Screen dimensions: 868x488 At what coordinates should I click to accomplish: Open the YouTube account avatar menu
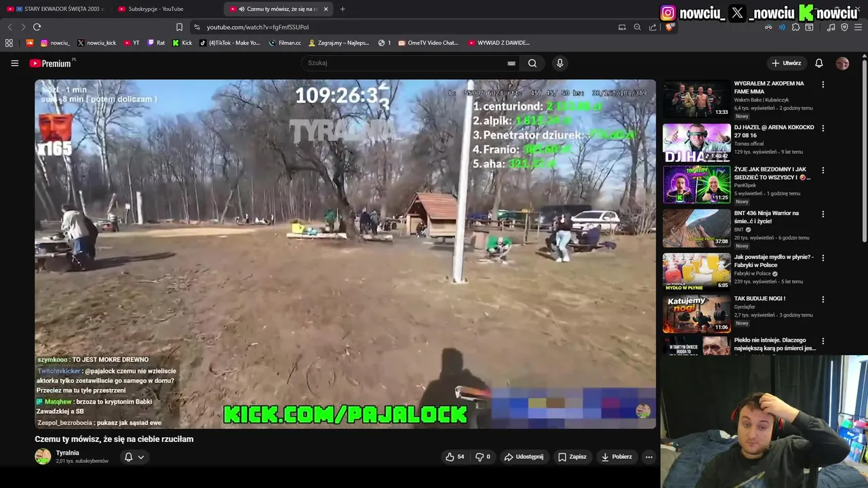(842, 63)
